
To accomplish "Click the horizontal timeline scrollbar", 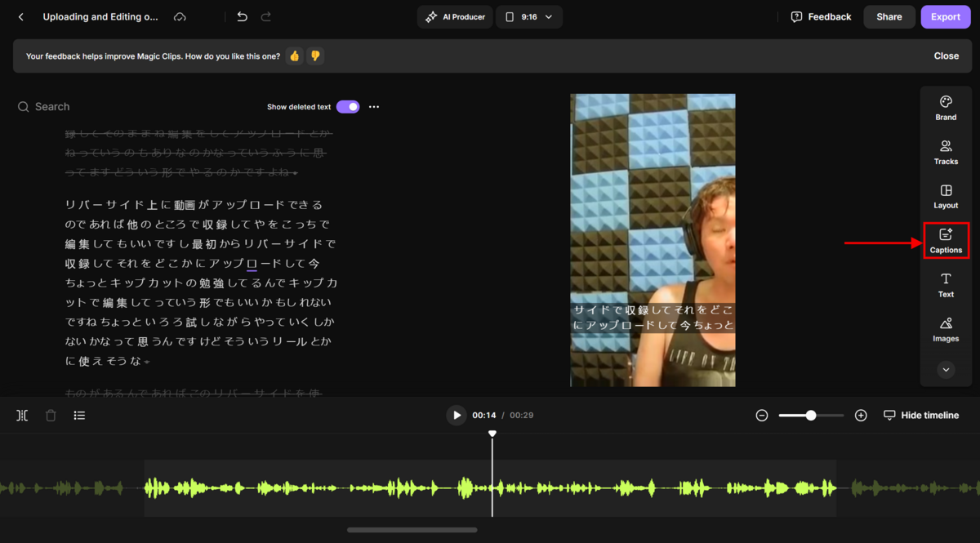I will coord(412,530).
